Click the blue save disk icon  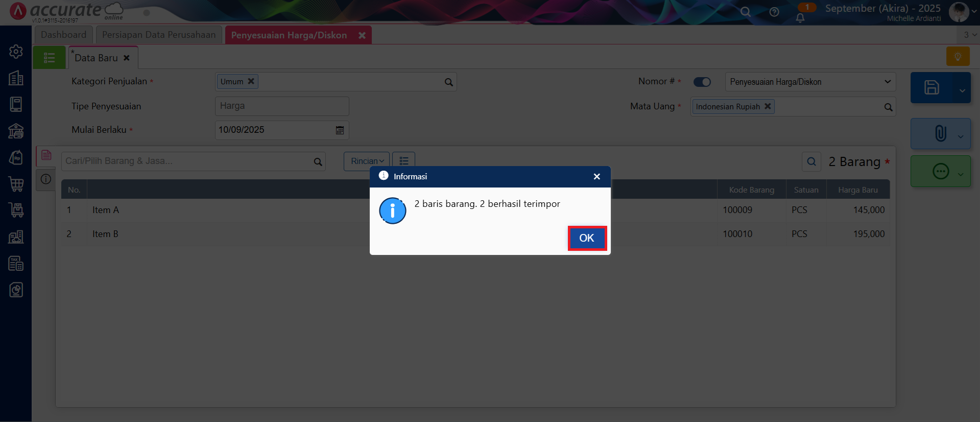coord(931,88)
